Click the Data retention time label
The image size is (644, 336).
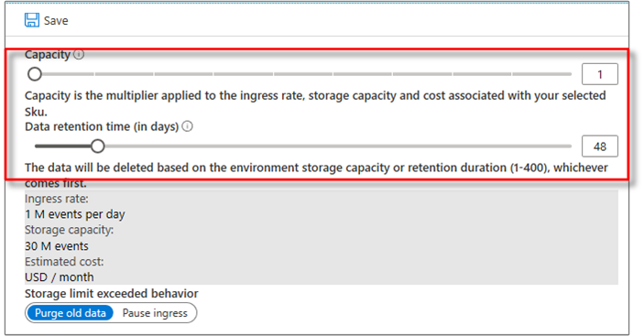pos(102,126)
